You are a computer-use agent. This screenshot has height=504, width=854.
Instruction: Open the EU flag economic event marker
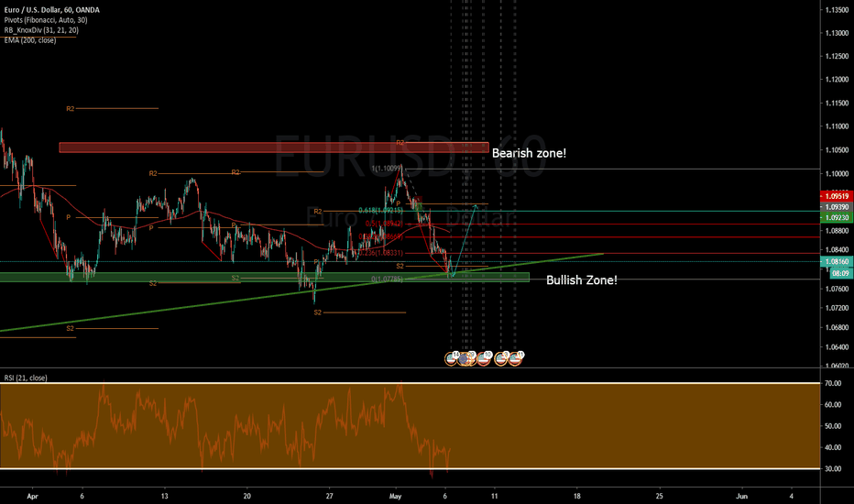(463, 359)
